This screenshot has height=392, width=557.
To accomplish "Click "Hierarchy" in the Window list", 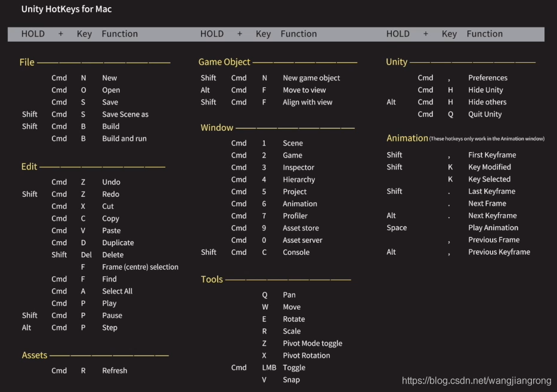I will point(299,180).
